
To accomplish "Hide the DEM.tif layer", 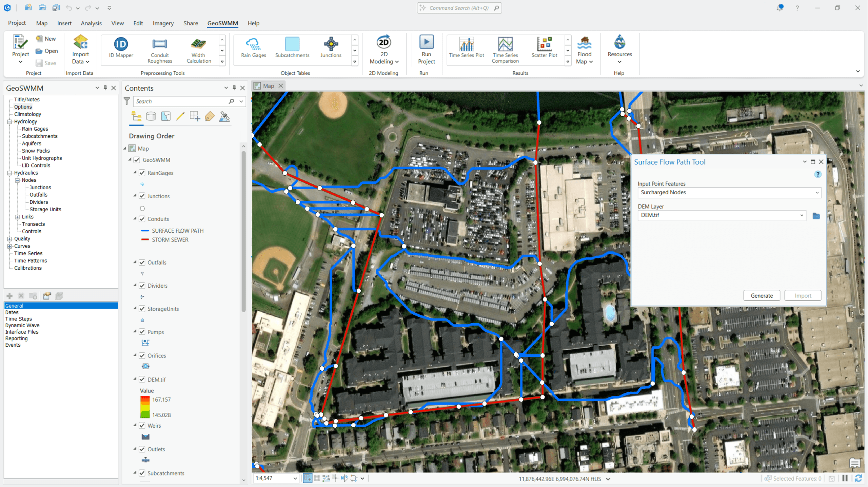I will [141, 379].
